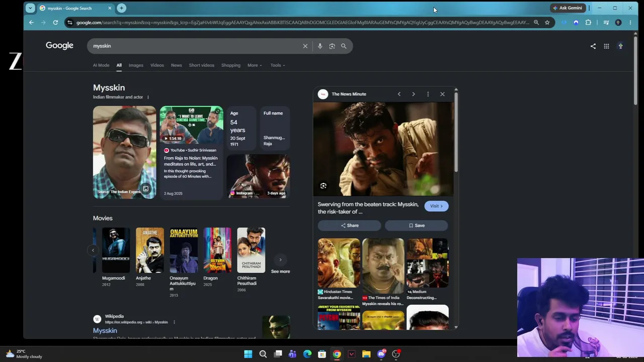
Task: Focus the Google search box containing mysskin
Action: 196,46
